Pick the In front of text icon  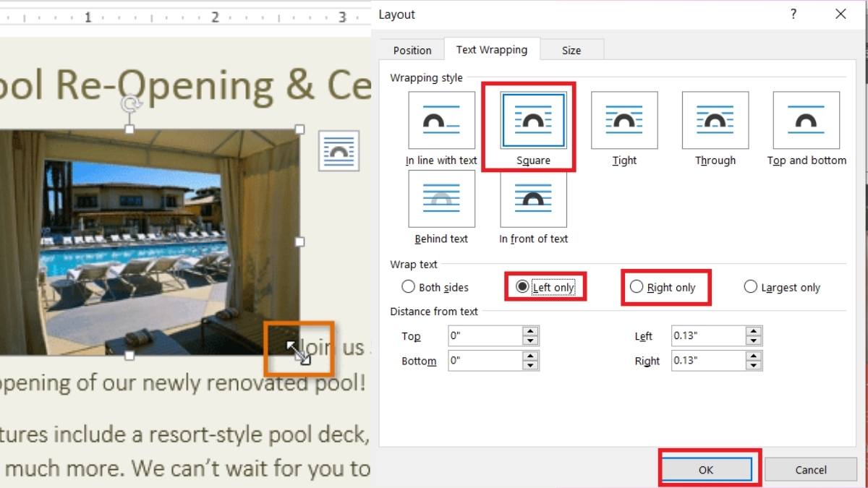click(x=533, y=199)
